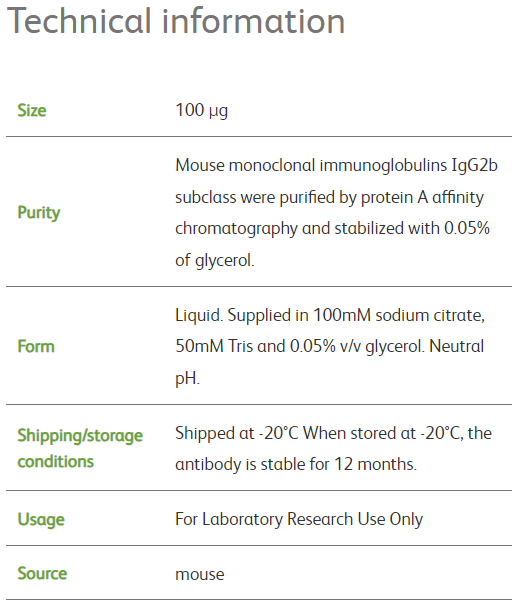Click the chromatography and stabilized line
The height and width of the screenshot is (605, 521).
[x=332, y=228]
